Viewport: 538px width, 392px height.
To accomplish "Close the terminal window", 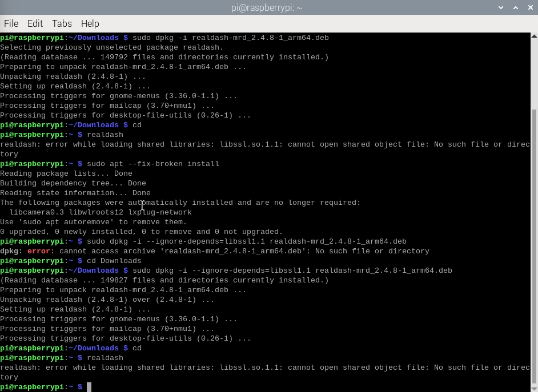I will (x=531, y=7).
